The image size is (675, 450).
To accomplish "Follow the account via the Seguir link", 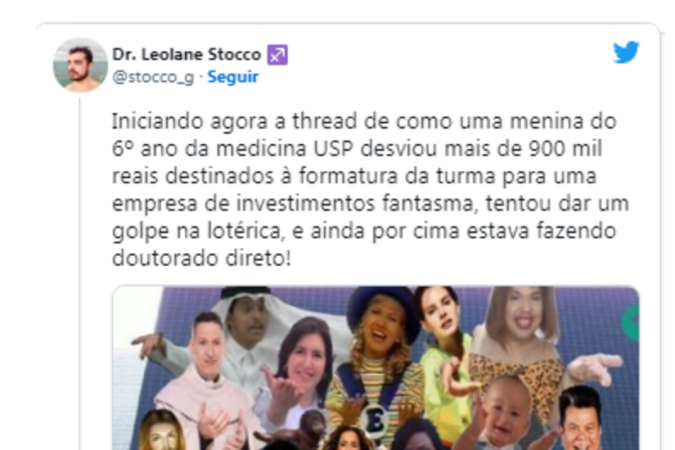I will [x=233, y=77].
